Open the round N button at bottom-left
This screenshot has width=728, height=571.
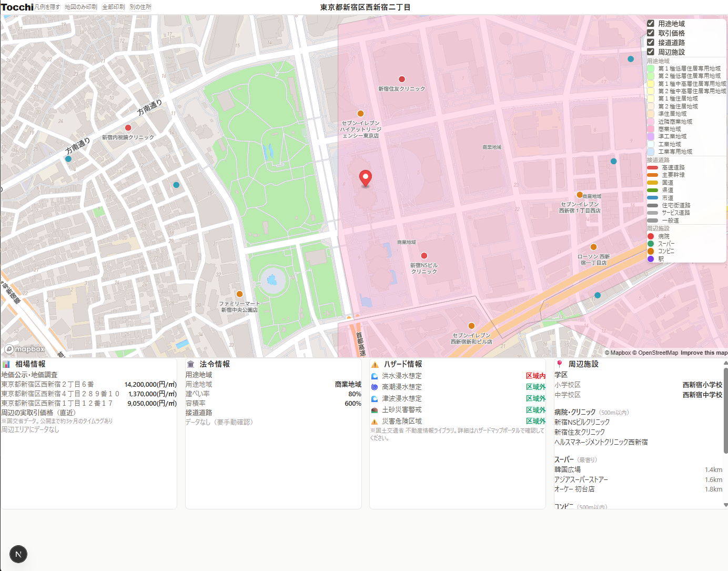(18, 554)
